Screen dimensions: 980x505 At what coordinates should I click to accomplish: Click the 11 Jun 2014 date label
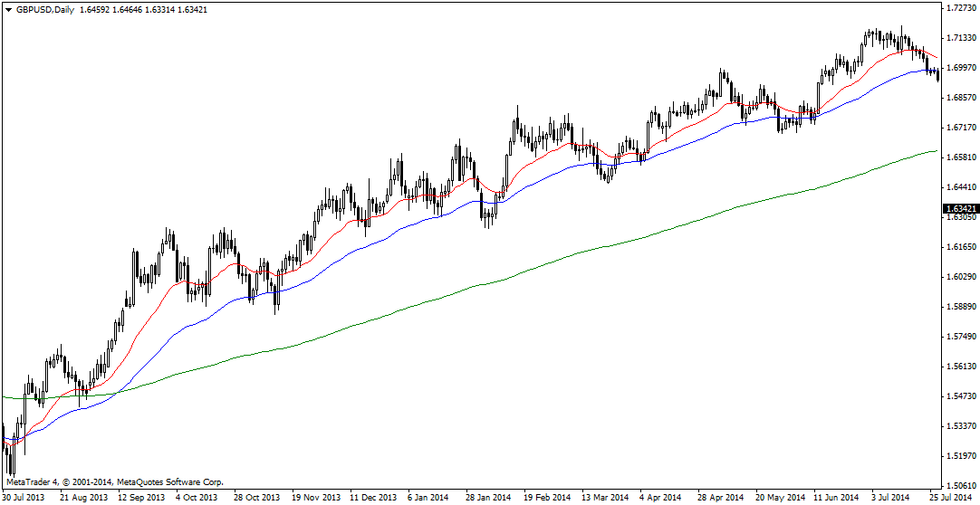[834, 498]
